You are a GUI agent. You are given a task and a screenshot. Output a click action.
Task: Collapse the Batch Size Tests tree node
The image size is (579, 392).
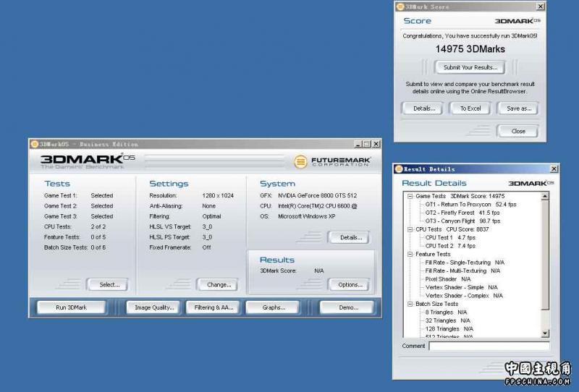click(410, 304)
